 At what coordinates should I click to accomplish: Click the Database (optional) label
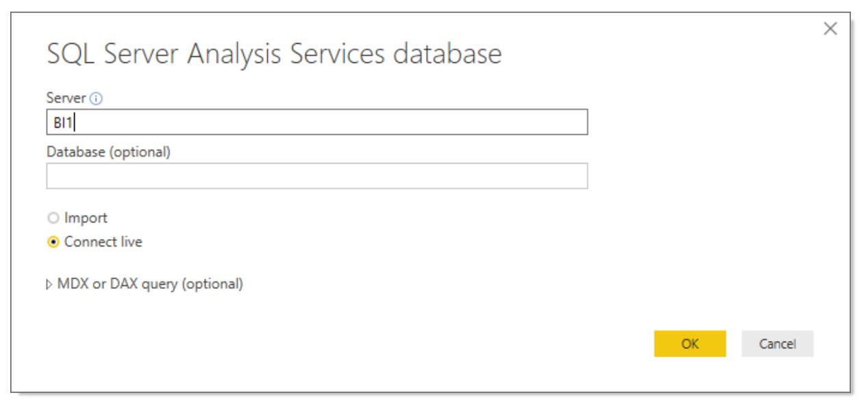pos(108,152)
